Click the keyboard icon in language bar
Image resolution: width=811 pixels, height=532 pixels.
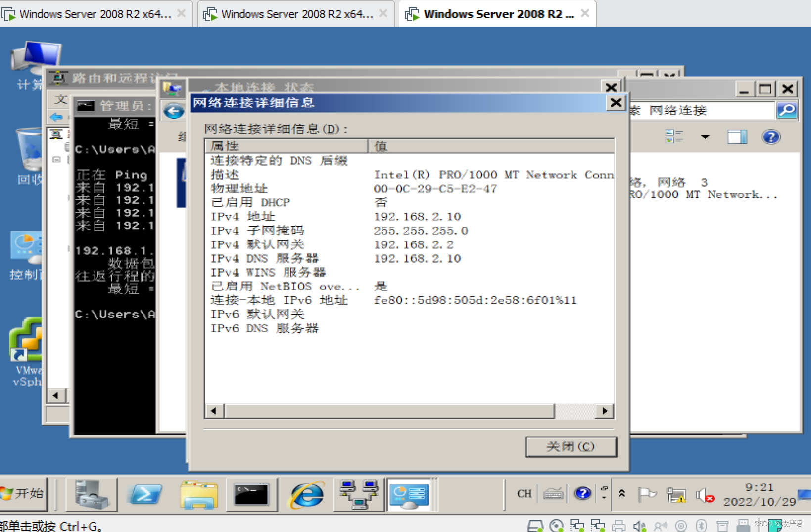click(x=553, y=493)
